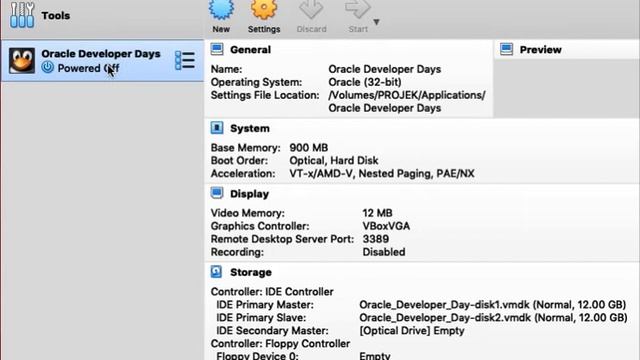Click the Tools label in sidebar

click(x=56, y=16)
